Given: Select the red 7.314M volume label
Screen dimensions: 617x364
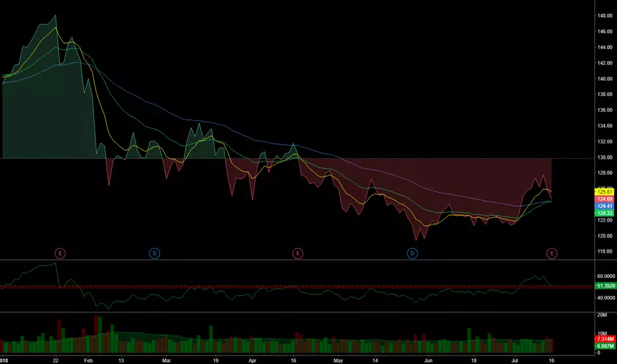Looking at the screenshot, I should [x=605, y=339].
